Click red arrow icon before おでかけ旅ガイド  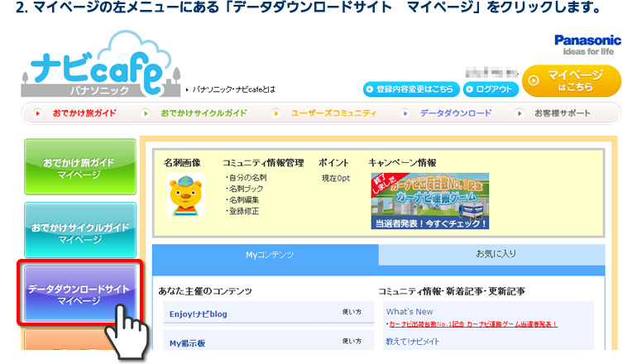click(37, 113)
